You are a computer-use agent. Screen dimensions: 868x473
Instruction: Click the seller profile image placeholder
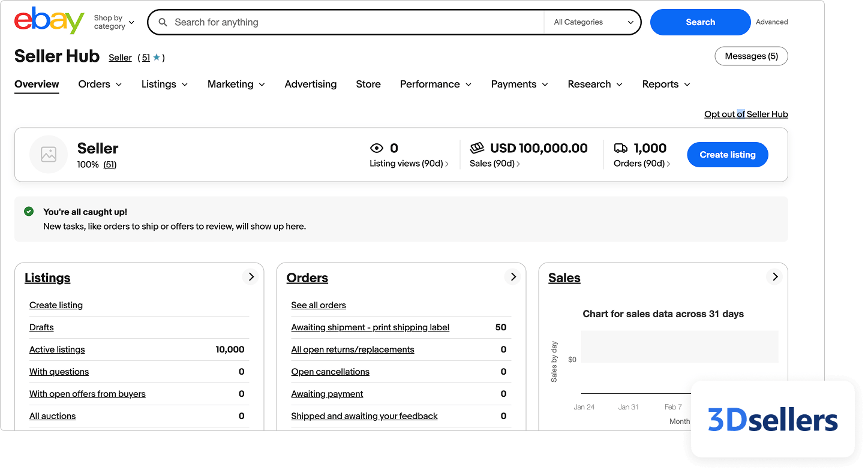[x=49, y=154]
